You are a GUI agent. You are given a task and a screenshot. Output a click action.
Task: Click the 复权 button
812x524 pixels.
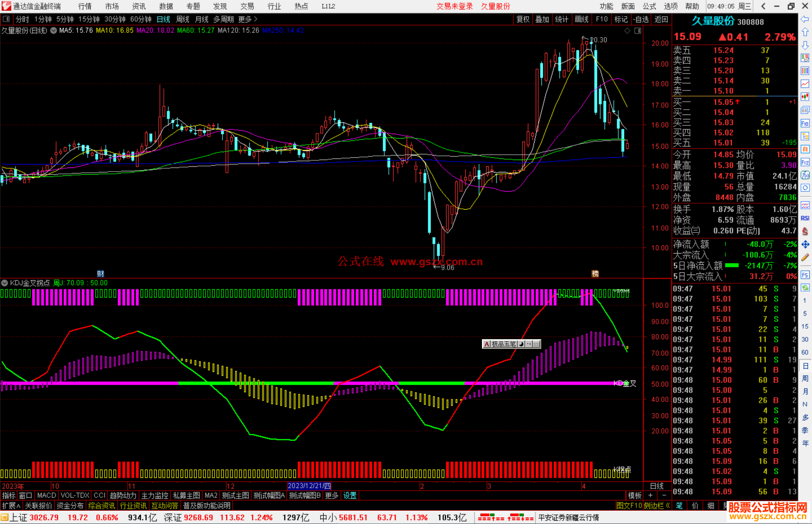tap(523, 19)
